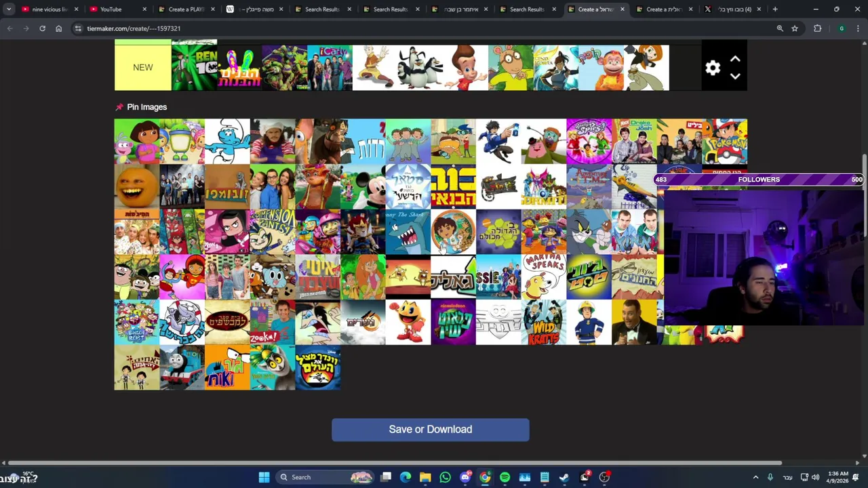
Task: Choose the Thomas the Tank Engine image
Action: (182, 367)
